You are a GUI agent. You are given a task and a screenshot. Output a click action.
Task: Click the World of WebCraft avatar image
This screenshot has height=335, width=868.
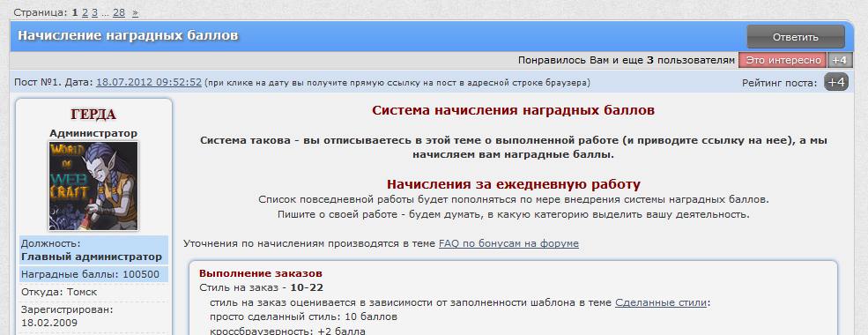(93, 185)
